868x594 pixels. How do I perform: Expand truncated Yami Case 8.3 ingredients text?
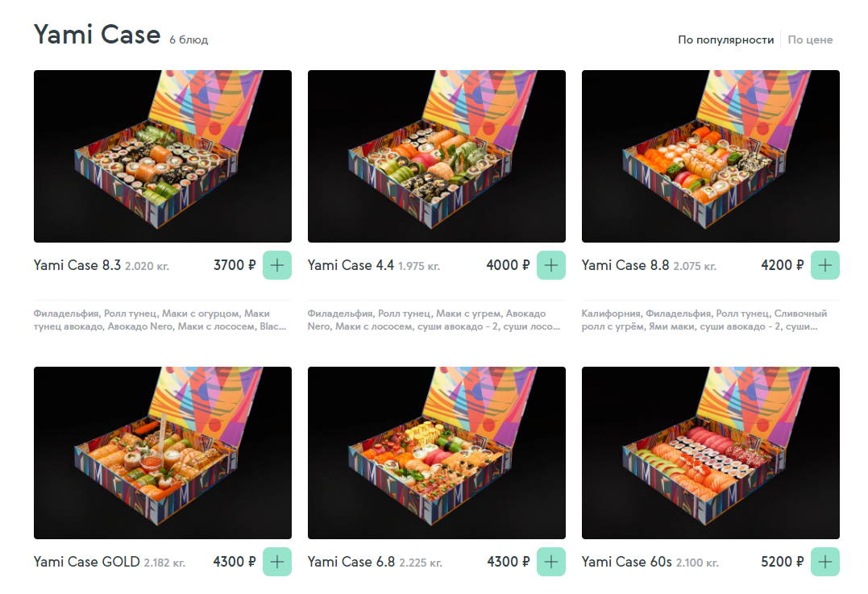coord(160,320)
